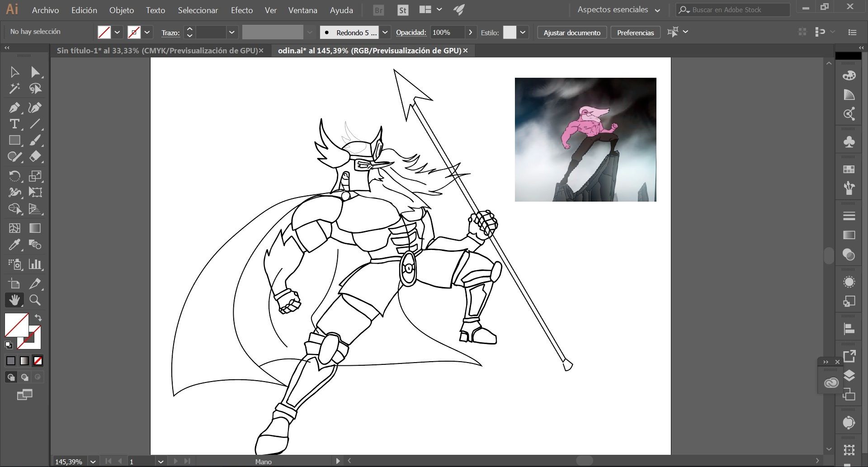Open the Efecto menu

point(242,10)
